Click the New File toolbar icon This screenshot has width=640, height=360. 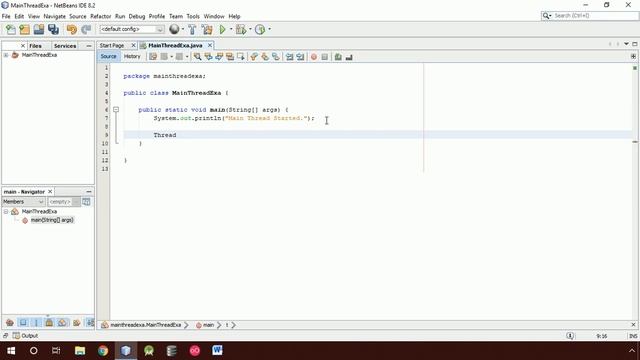[x=11, y=29]
